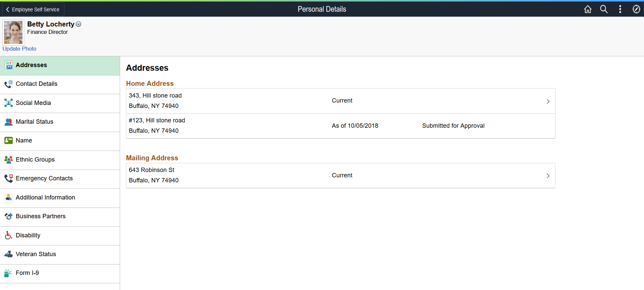Viewport: 644px width, 290px height.
Task: Open the Veteran Status section
Action: [60, 255]
